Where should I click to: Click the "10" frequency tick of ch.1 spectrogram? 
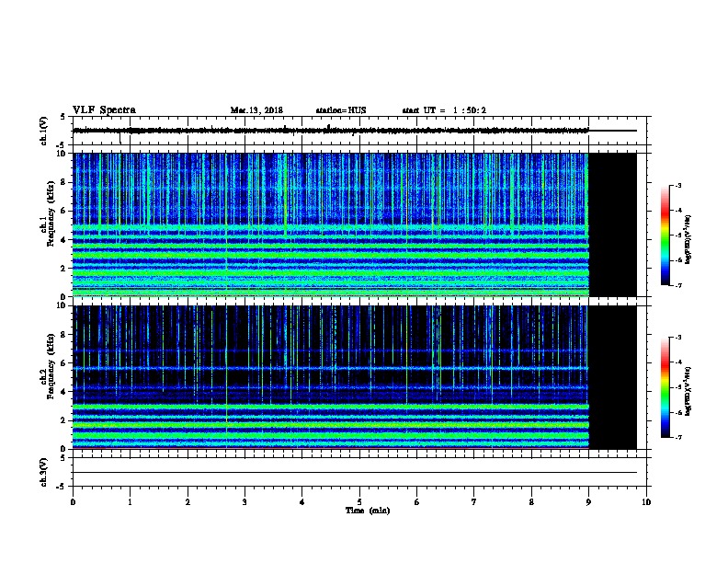[x=62, y=154]
